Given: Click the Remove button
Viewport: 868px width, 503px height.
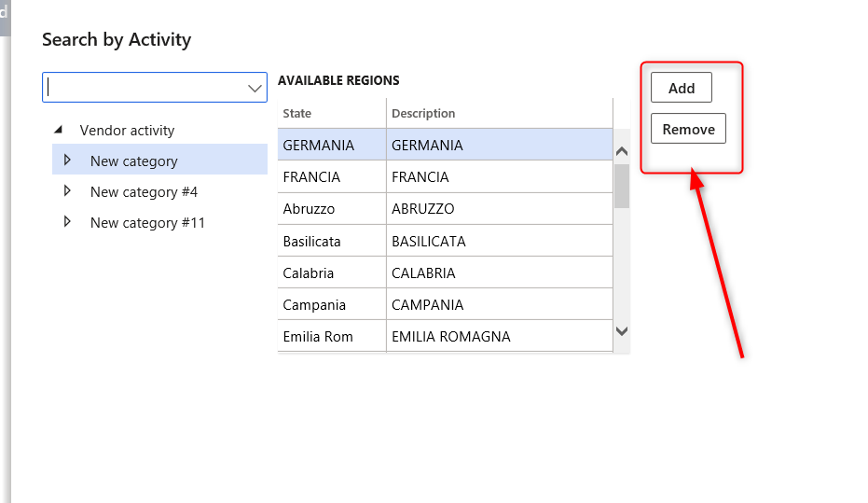Looking at the screenshot, I should click(x=688, y=130).
